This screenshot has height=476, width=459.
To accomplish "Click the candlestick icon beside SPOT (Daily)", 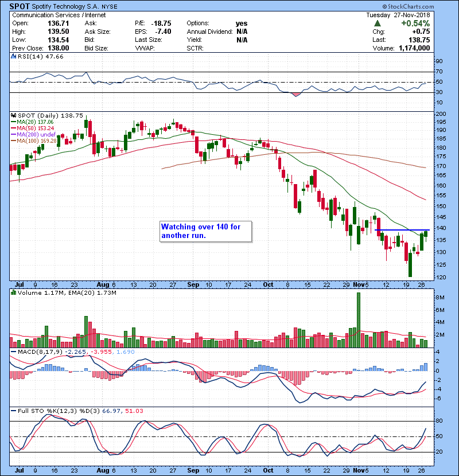I will tap(13, 115).
